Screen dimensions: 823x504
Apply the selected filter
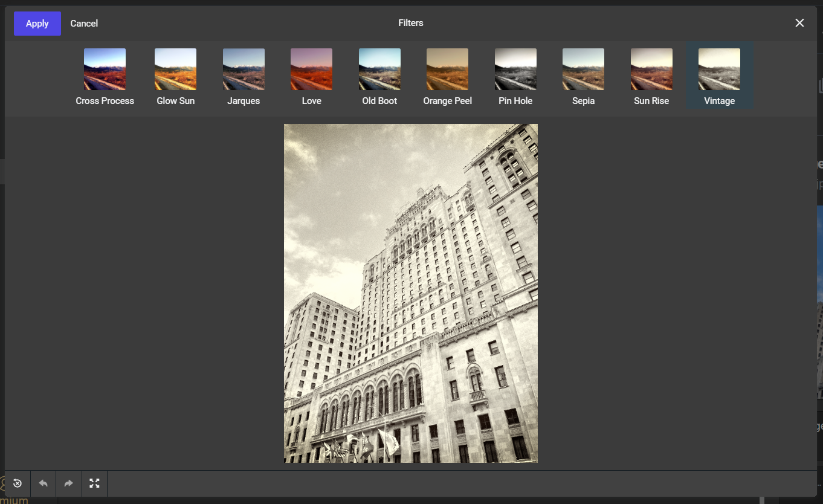[37, 24]
